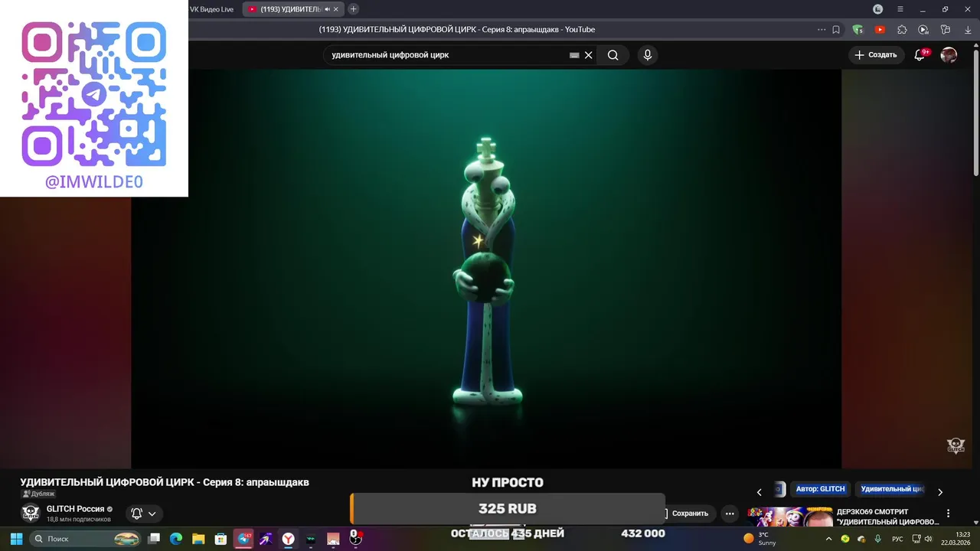Click the Дубляж audio track badge
The height and width of the screenshot is (551, 980).
click(38, 494)
